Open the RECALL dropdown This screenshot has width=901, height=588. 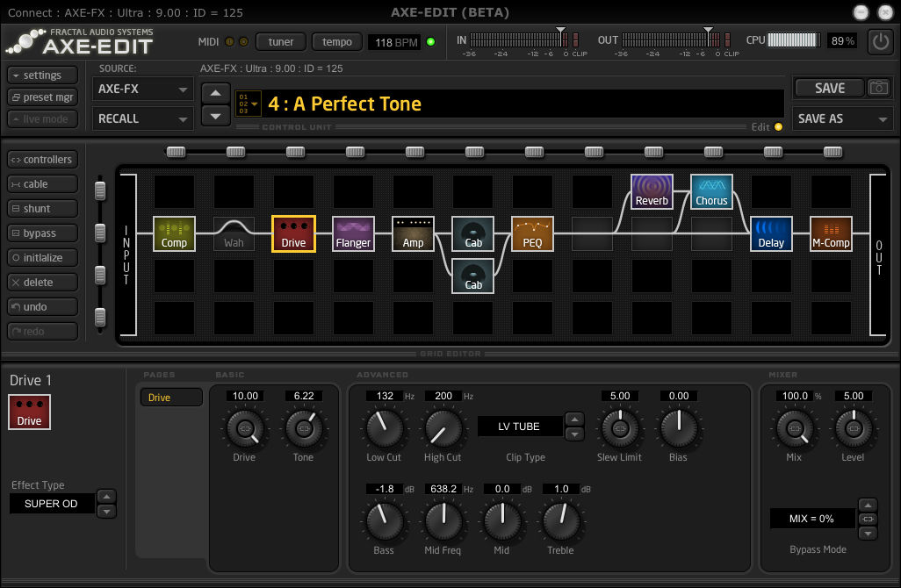coord(141,118)
